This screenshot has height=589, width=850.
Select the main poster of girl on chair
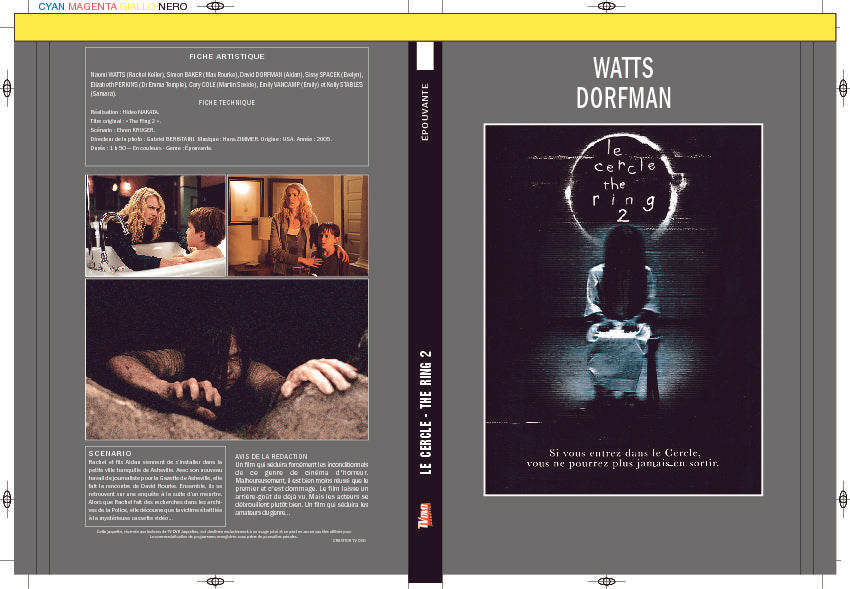click(x=623, y=309)
